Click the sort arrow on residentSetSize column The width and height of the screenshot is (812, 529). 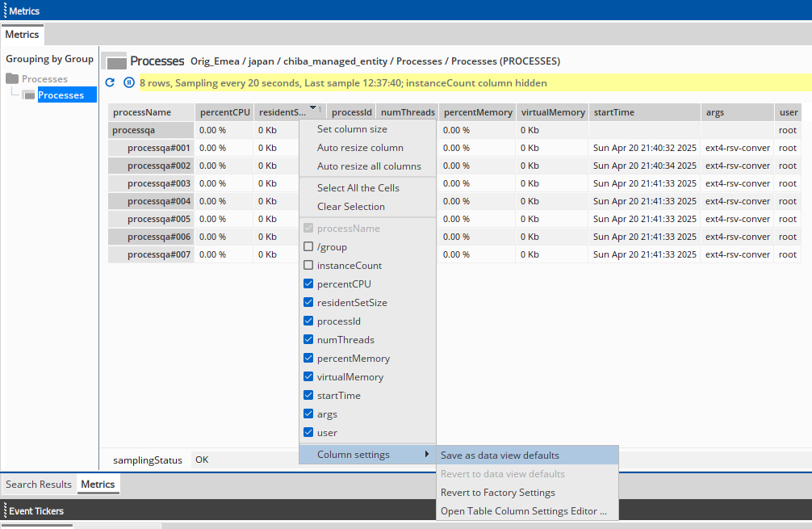313,111
